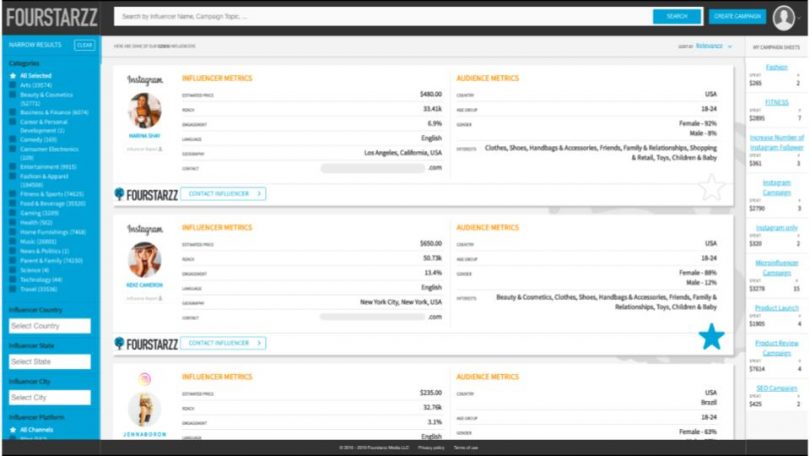Open Marina Shay's profile photo
This screenshot has height=456, width=810.
click(x=145, y=111)
